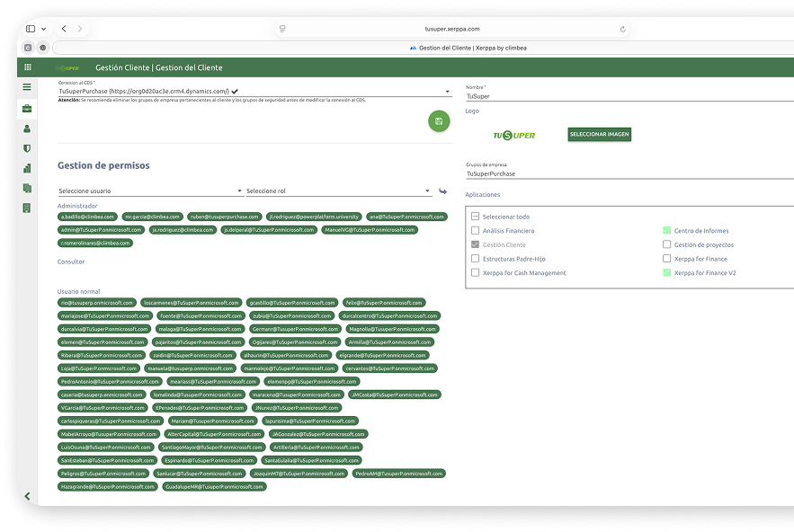Tick the Xerppa for Cash Management checkbox
The height and width of the screenshot is (532, 794).
(475, 272)
